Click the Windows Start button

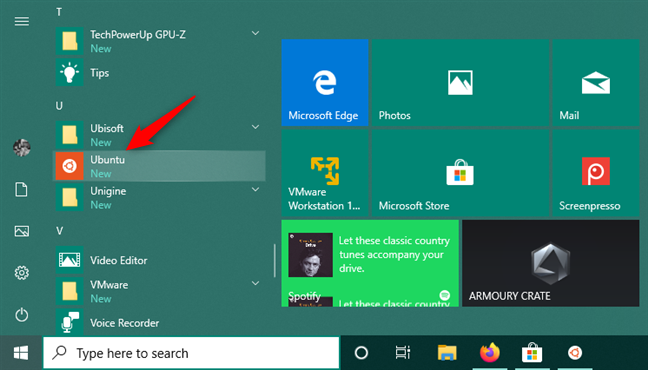[21, 353]
